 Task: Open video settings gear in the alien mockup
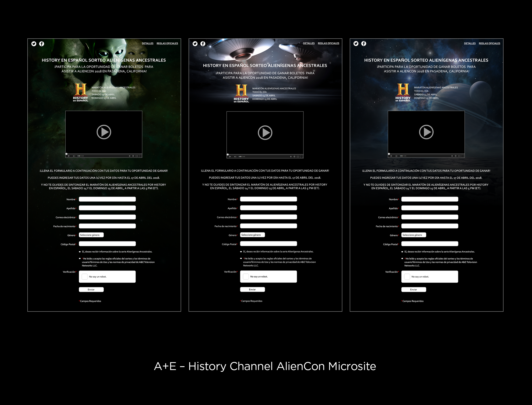click(x=133, y=156)
